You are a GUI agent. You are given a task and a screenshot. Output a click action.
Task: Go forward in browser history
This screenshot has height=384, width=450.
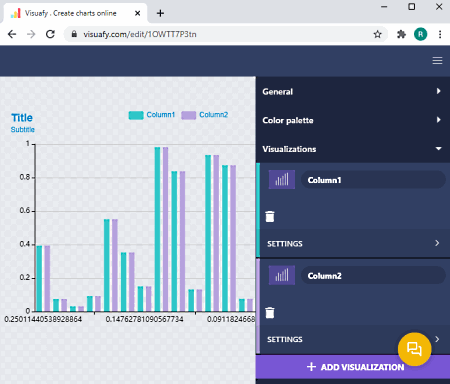coord(31,34)
